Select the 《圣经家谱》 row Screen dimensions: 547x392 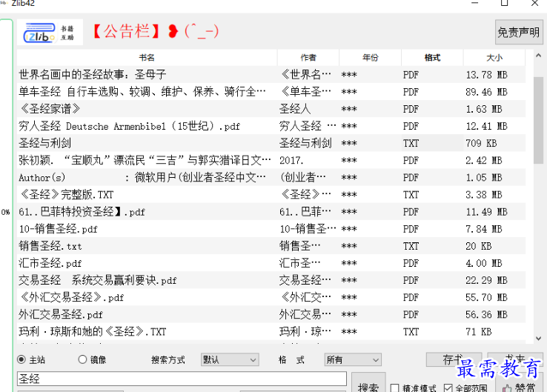click(271, 109)
